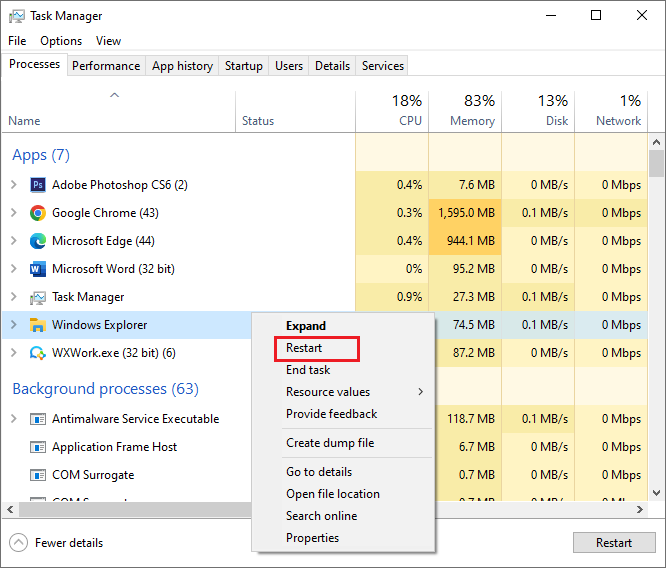The height and width of the screenshot is (568, 666).
Task: Click the COM Surrogate icon
Action: tap(38, 475)
